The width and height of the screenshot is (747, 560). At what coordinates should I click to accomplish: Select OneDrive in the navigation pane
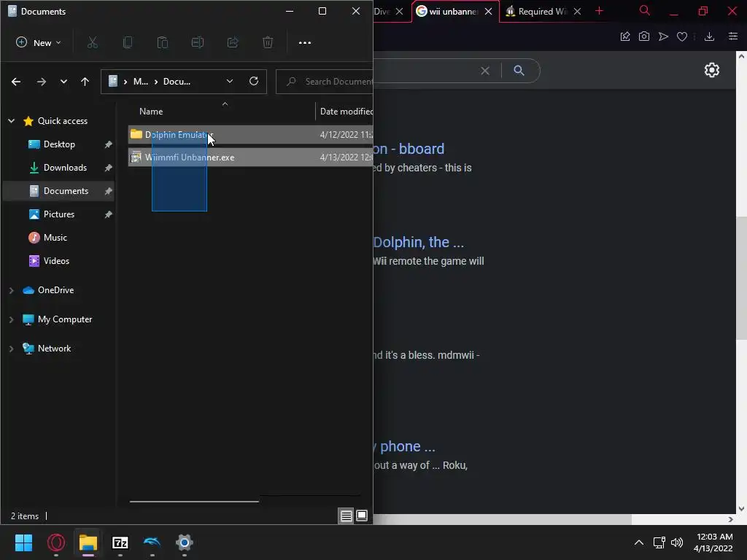55,290
